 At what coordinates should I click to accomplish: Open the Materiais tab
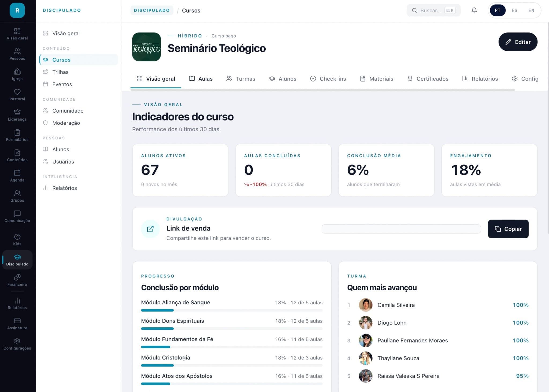coord(377,79)
